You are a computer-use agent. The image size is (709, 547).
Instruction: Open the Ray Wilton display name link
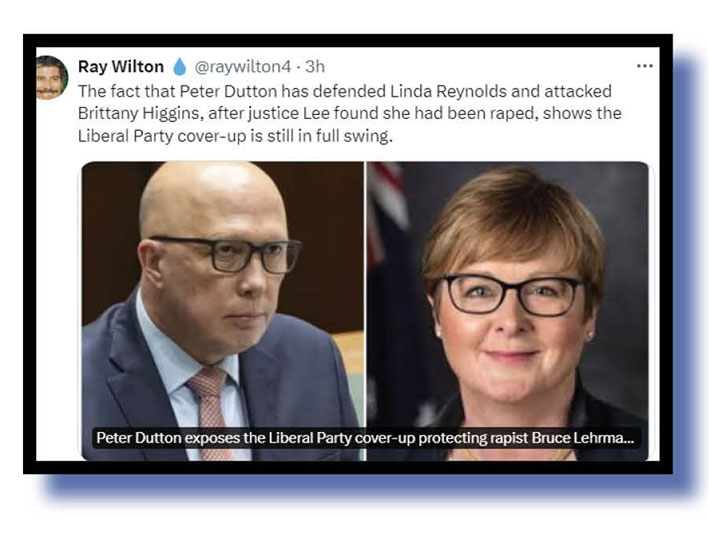coord(121,66)
